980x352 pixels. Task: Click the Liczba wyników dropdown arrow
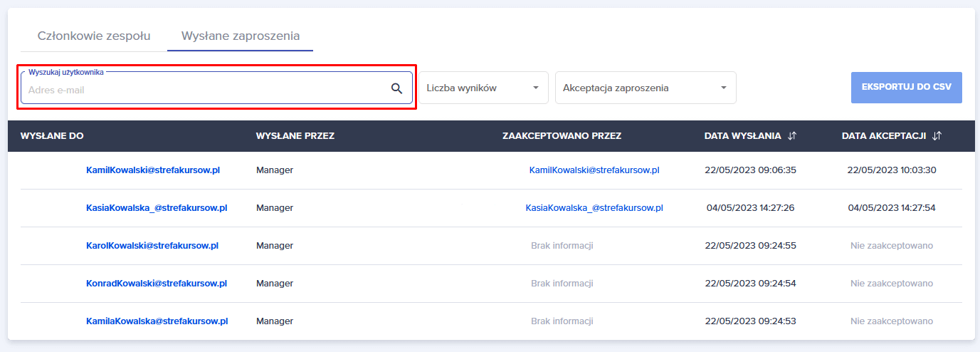pos(535,88)
